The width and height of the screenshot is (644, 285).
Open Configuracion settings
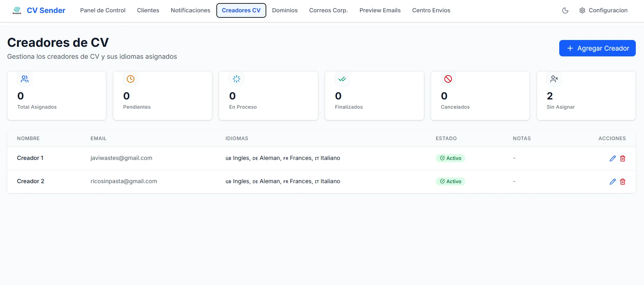604,11
